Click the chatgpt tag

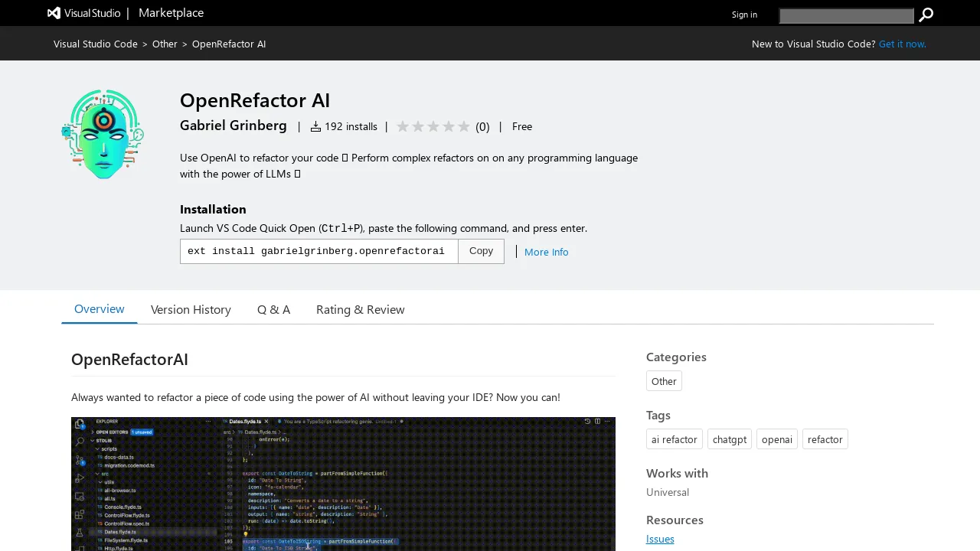729,439
